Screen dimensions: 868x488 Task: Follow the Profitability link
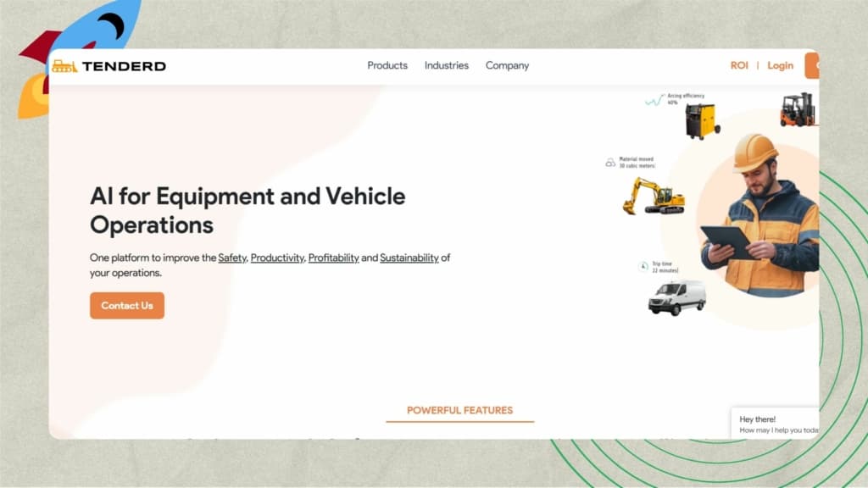[334, 258]
